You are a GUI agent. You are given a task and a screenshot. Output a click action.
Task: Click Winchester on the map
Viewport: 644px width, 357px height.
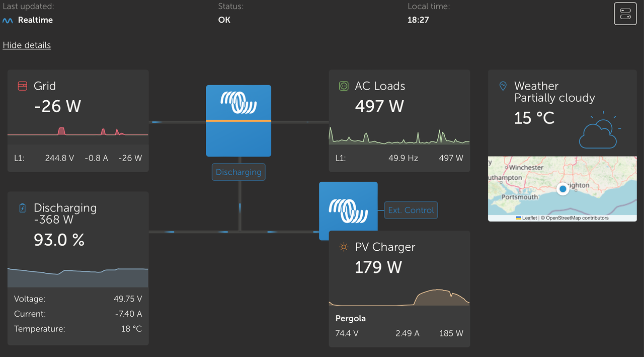526,168
